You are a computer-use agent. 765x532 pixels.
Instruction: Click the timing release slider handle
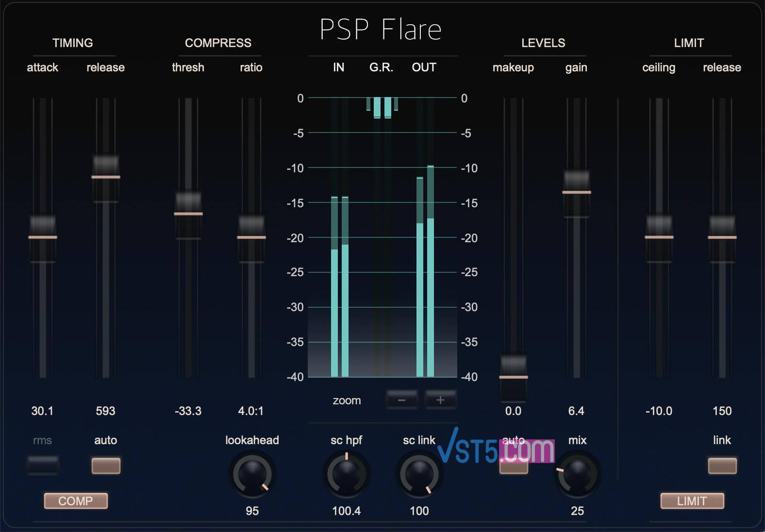point(106,177)
